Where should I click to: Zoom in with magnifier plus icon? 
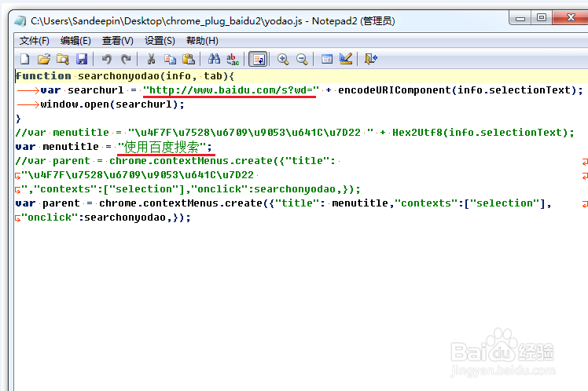283,59
